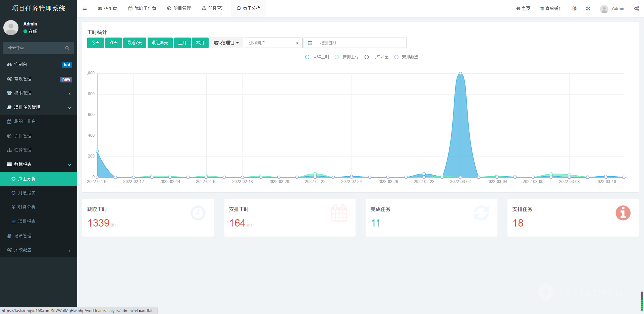The image size is (644, 314).
Task: Expand 权限管理 in the sidebar
Action: click(39, 93)
